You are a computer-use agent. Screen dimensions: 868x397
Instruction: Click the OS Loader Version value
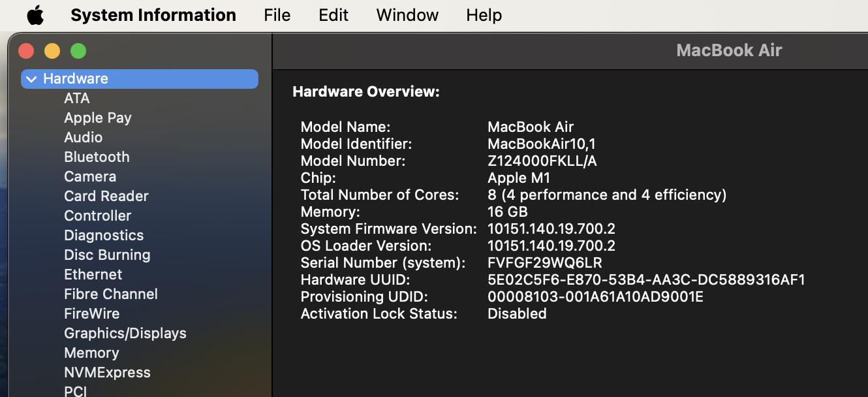point(551,246)
